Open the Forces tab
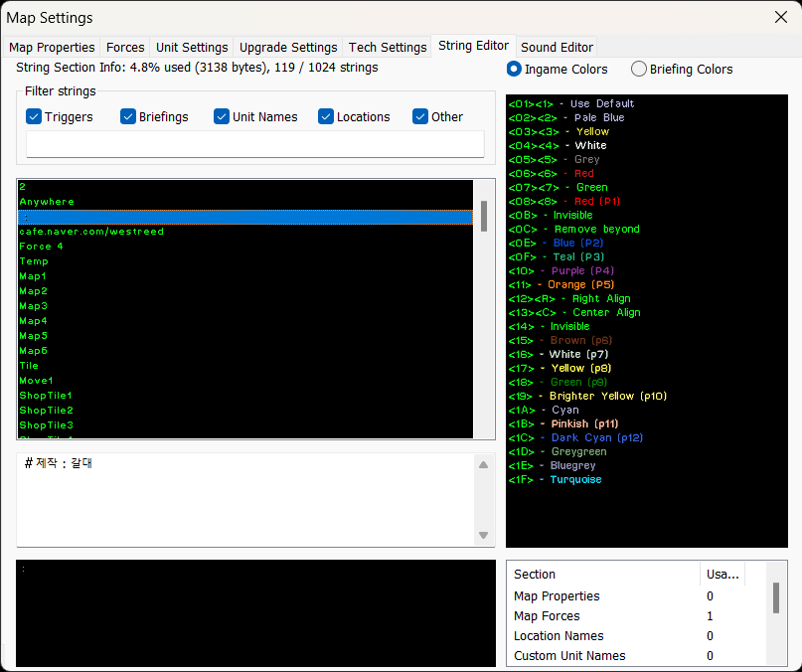Image resolution: width=802 pixels, height=672 pixels. pos(125,47)
